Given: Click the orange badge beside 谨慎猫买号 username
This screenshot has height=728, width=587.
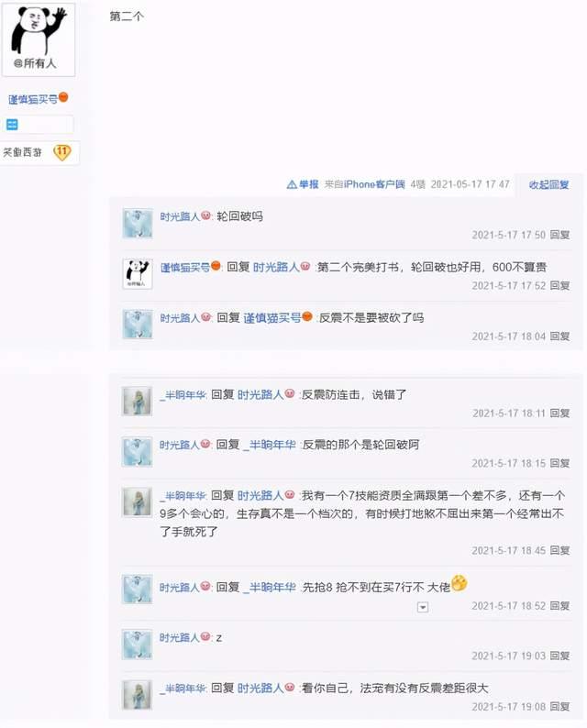Looking at the screenshot, I should click(x=63, y=97).
